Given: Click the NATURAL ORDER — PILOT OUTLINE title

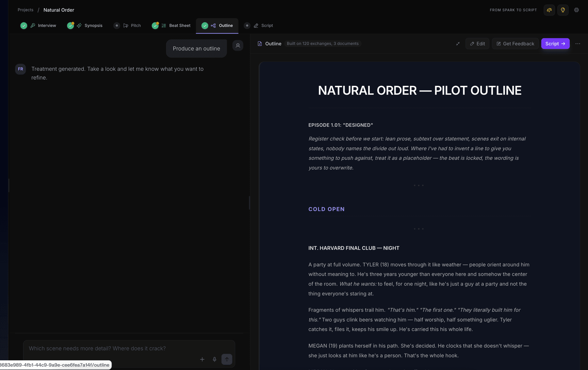Looking at the screenshot, I should point(419,90).
